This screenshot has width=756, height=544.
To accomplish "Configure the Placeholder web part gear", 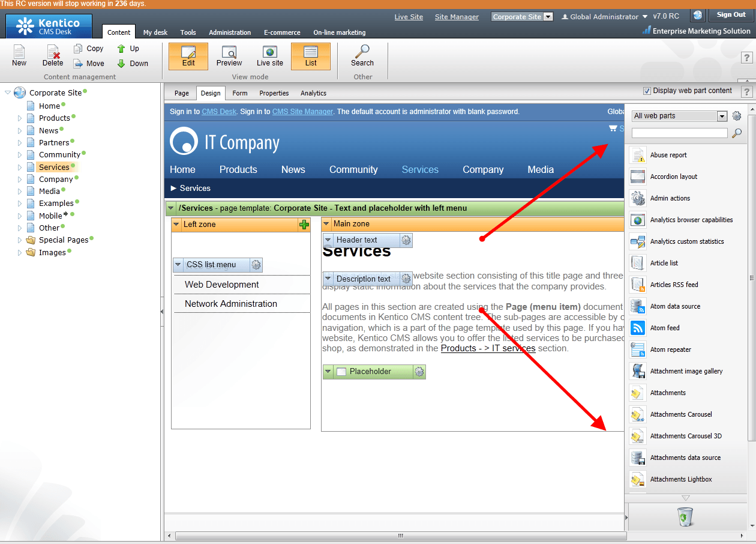I will click(x=419, y=372).
